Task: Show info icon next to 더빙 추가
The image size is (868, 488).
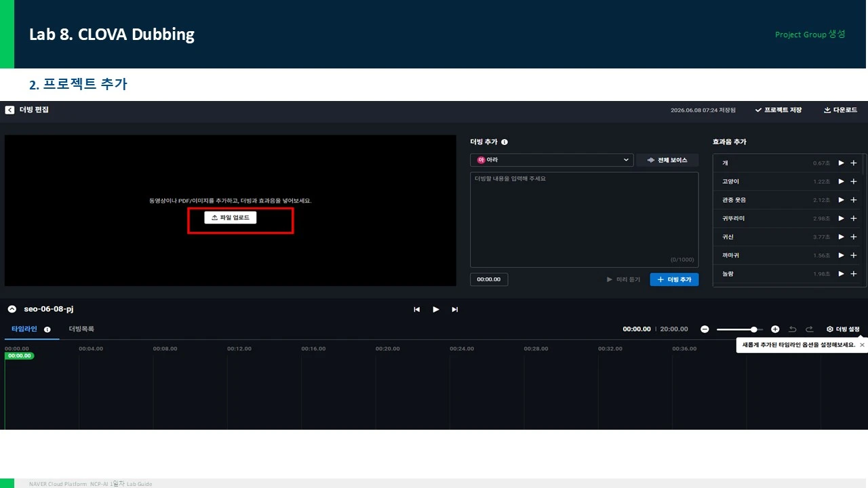Action: (505, 142)
